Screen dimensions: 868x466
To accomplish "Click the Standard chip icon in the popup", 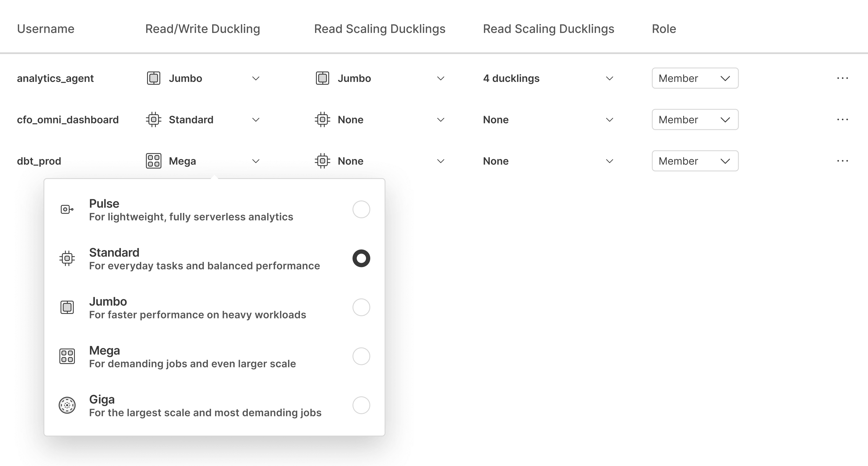I will 67,258.
